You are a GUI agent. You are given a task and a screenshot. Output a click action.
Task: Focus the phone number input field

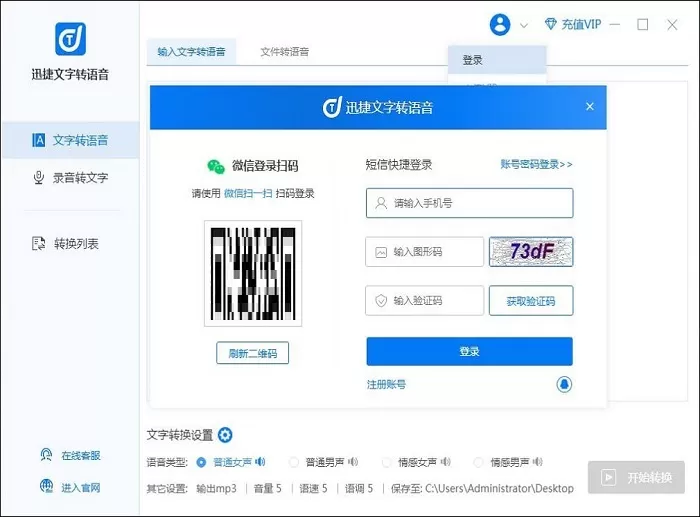tap(470, 203)
